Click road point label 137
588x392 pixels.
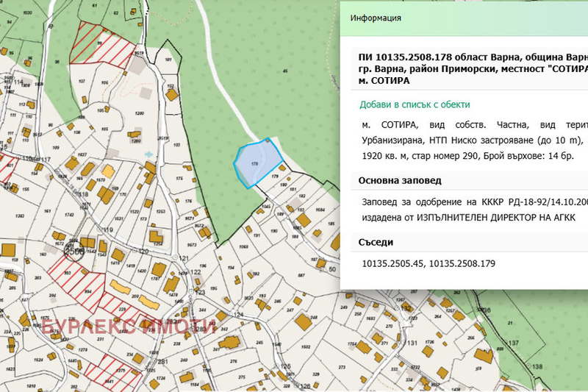click(513, 343)
